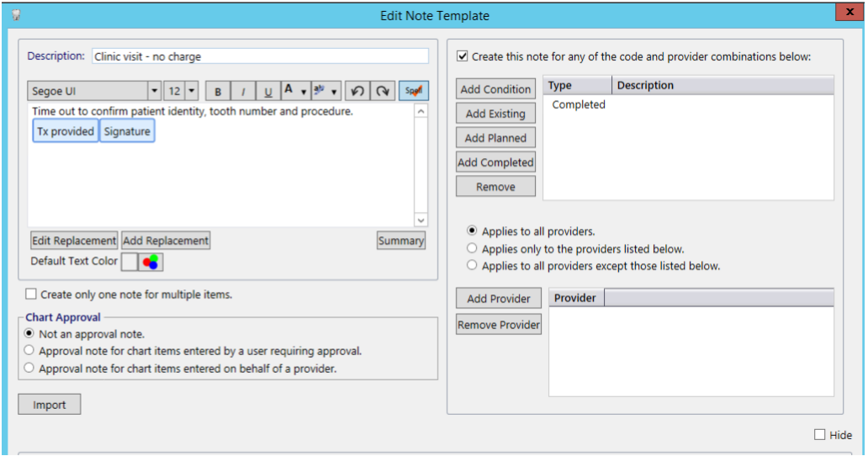The image size is (868, 456).
Task: Click the Import button
Action: coord(50,405)
